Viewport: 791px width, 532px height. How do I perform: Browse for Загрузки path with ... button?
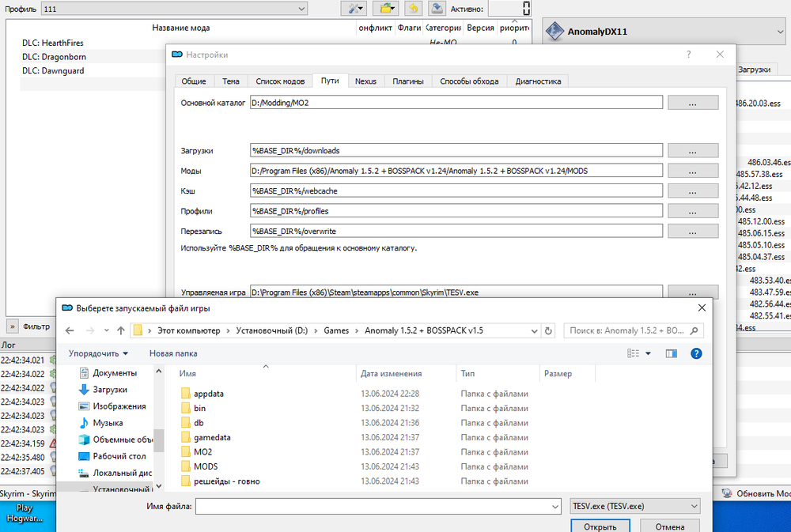[x=693, y=151]
